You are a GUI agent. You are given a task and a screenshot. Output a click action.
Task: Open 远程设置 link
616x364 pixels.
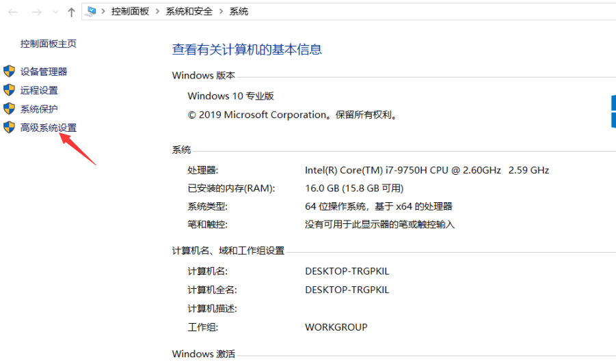click(39, 90)
